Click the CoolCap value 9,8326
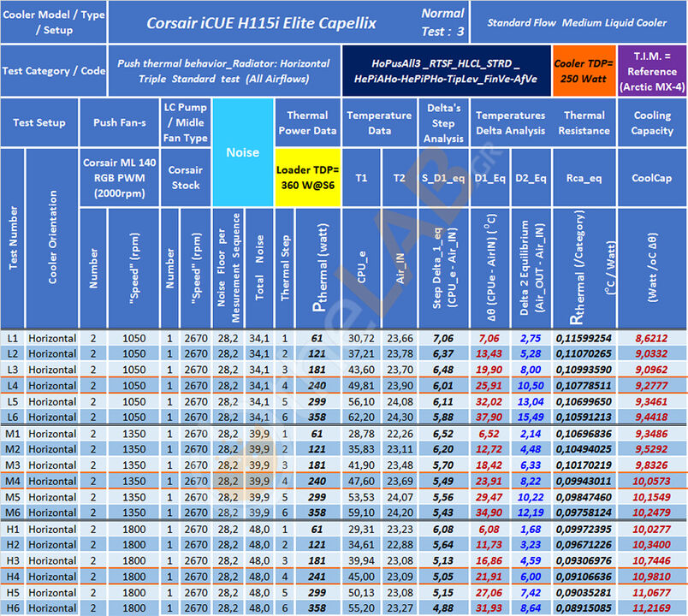The width and height of the screenshot is (688, 616). [x=651, y=465]
